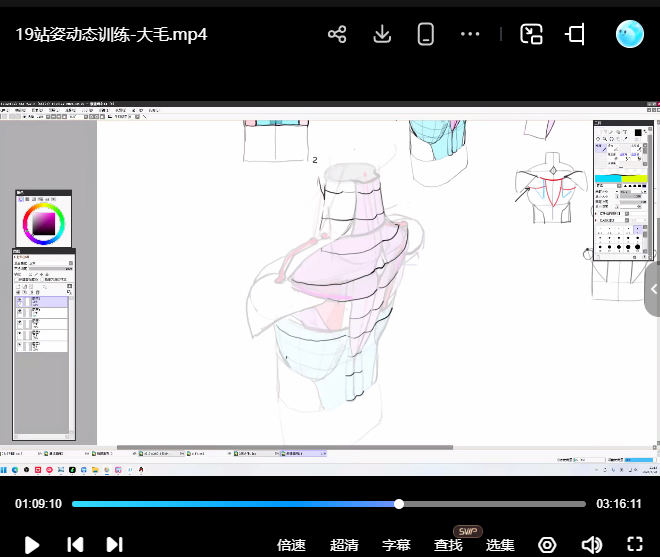The image size is (660, 557).
Task: Click the progress bar playhead
Action: tap(399, 504)
